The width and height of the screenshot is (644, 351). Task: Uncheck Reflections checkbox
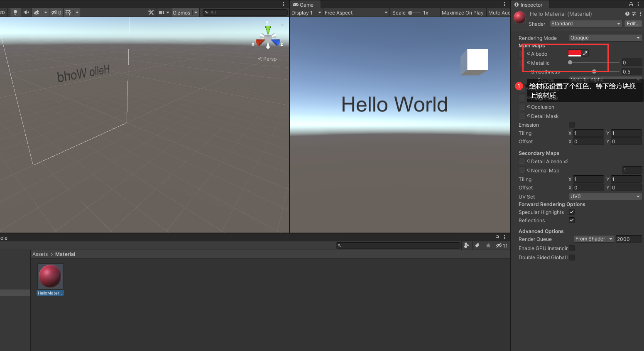coord(572,220)
